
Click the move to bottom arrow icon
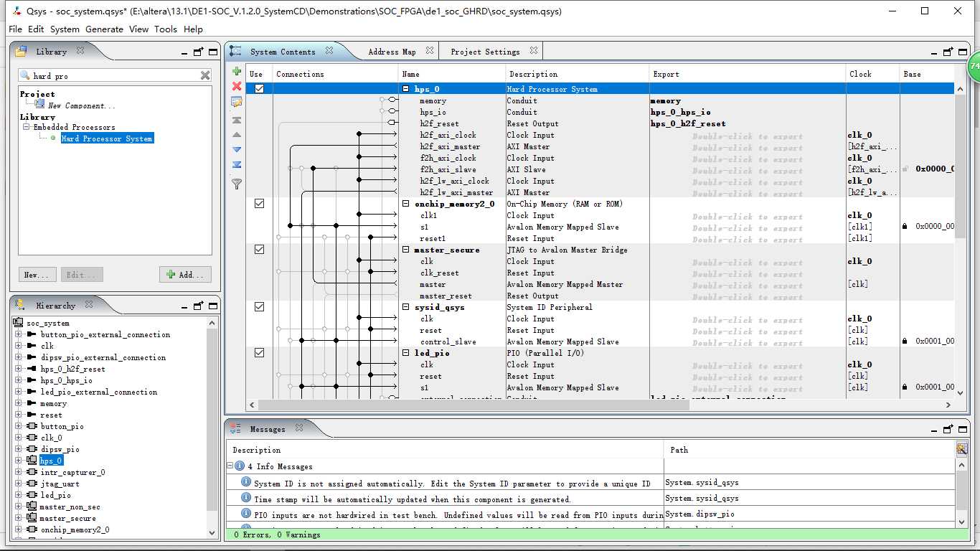(x=237, y=165)
